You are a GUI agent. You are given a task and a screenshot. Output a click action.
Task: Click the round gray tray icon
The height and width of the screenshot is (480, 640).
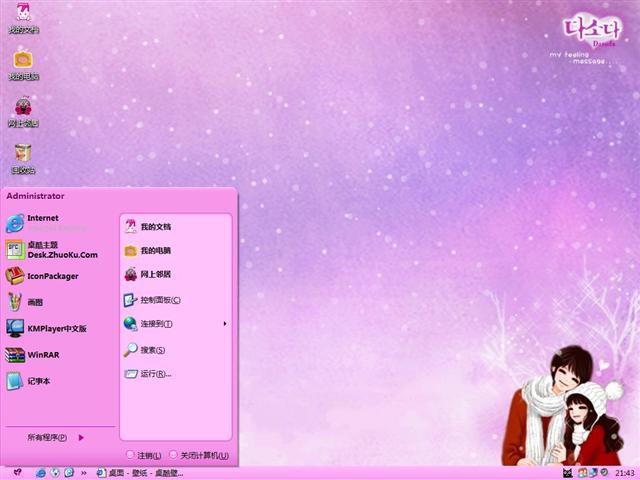coord(603,473)
